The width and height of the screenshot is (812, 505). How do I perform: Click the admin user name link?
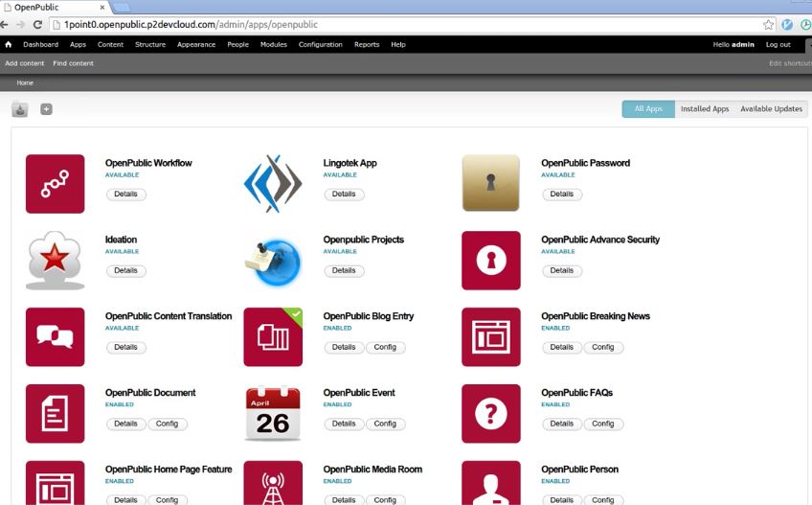[x=743, y=45]
